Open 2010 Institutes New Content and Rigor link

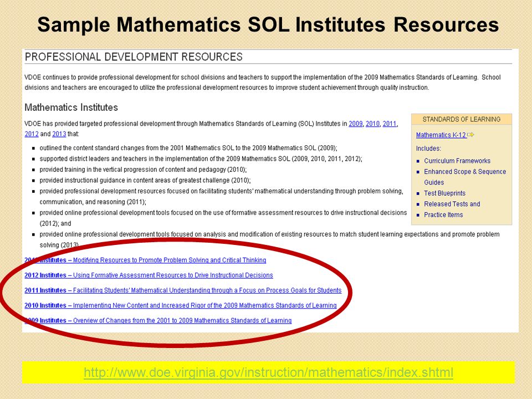tap(181, 305)
